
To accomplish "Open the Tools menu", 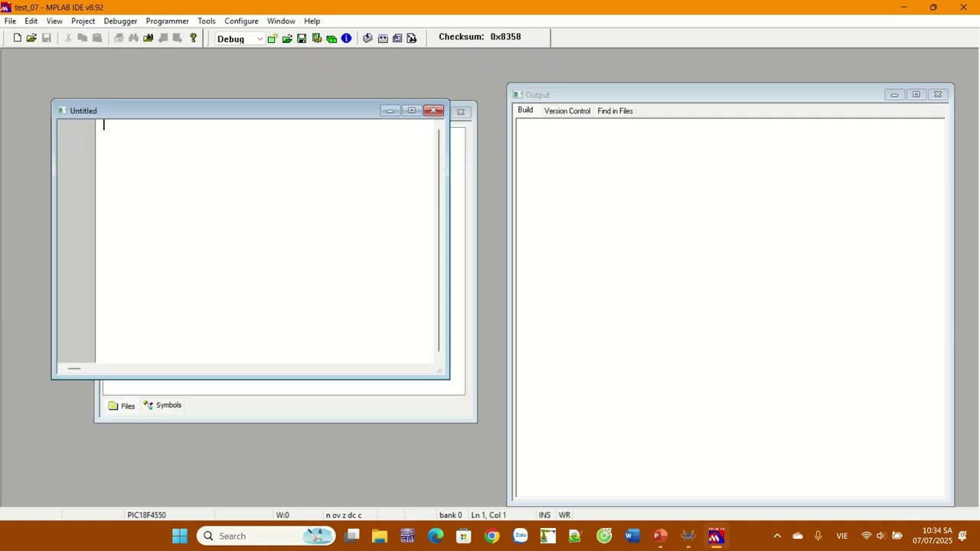I will [207, 21].
